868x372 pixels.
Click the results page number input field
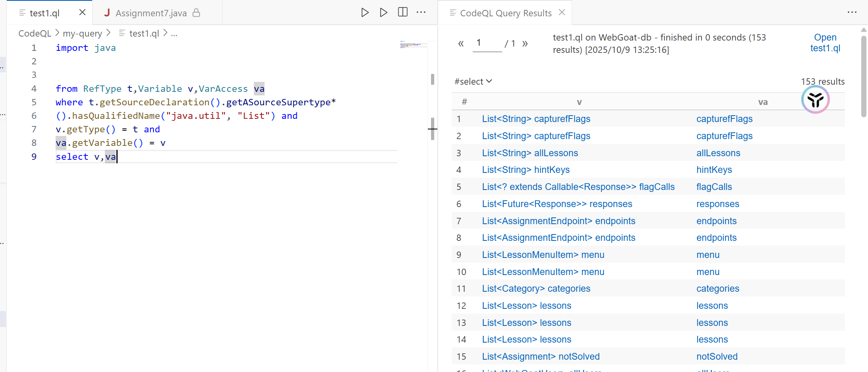tap(487, 43)
